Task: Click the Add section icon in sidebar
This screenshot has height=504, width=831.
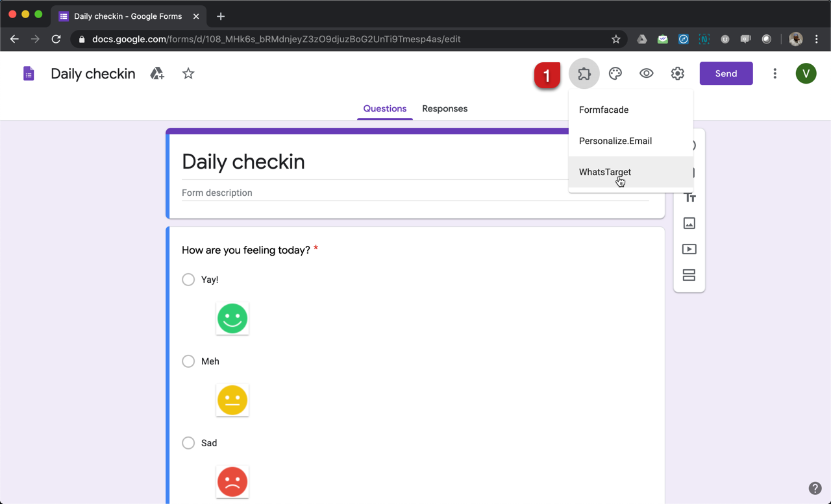Action: tap(689, 275)
